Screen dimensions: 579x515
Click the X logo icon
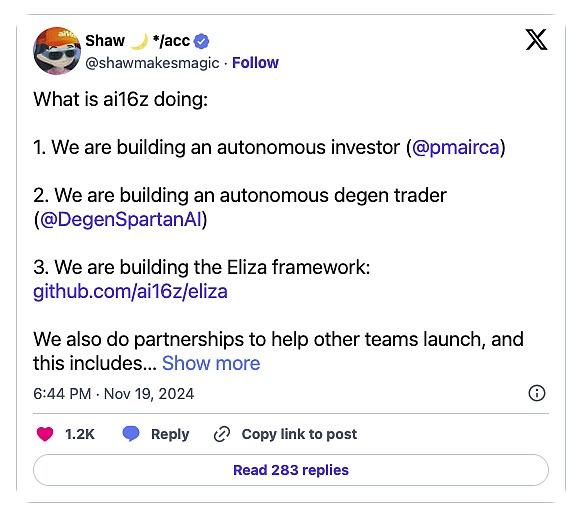tap(536, 40)
